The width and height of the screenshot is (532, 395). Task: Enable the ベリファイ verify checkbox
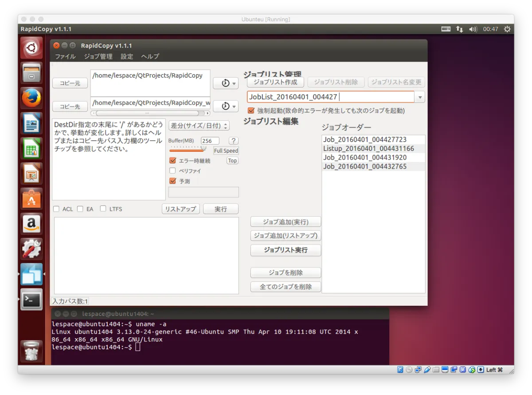pyautogui.click(x=173, y=171)
